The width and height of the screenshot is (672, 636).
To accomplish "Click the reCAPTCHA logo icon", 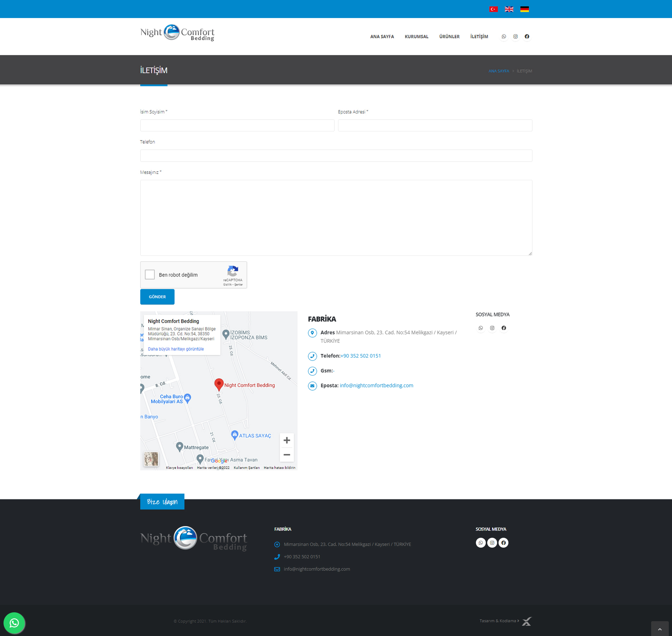I will point(233,271).
